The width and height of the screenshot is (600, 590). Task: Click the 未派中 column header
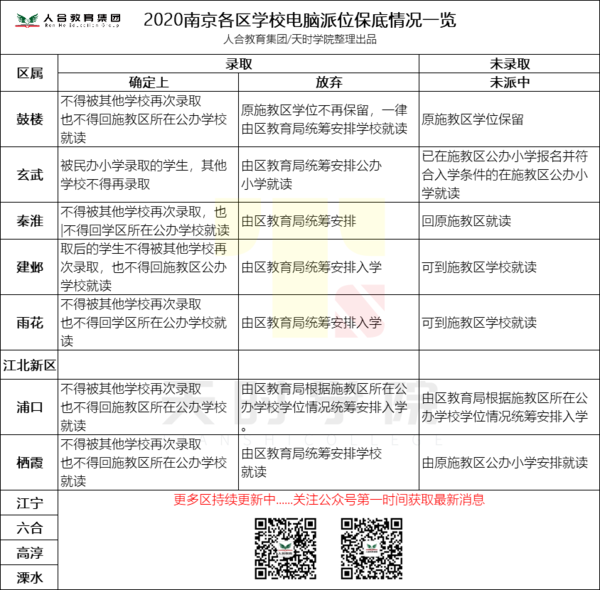pyautogui.click(x=509, y=82)
